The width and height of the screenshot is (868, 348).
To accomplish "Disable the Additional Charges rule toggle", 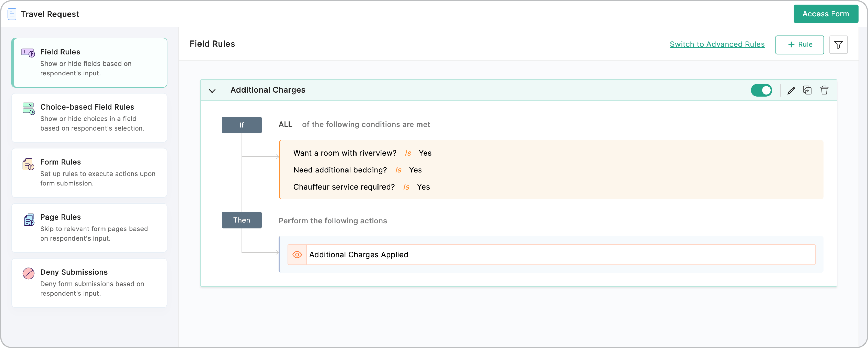I will [761, 90].
